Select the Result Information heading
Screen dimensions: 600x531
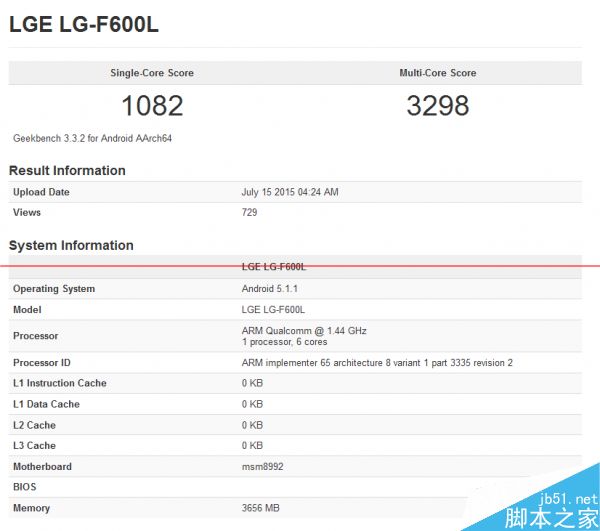(x=67, y=170)
